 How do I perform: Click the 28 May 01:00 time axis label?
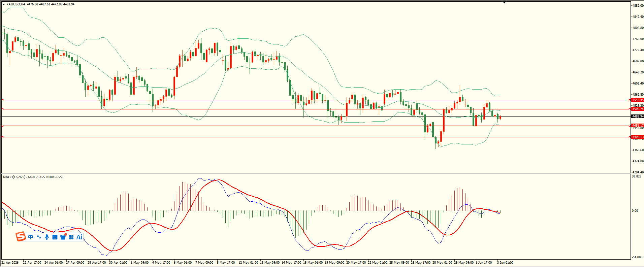[x=442, y=262]
